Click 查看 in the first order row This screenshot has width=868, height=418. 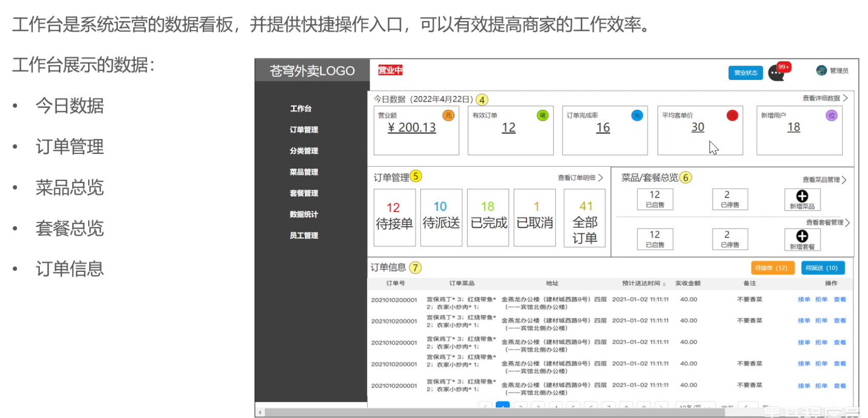coord(840,300)
